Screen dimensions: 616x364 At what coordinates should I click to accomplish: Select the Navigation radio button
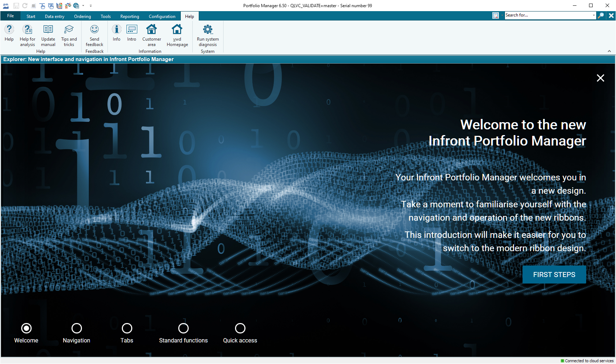click(x=77, y=328)
